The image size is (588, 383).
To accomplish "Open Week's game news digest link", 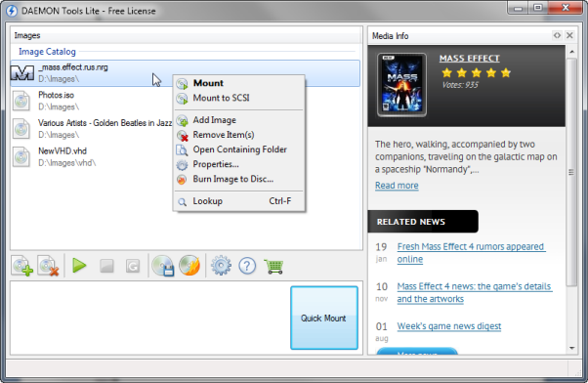I will click(x=449, y=326).
